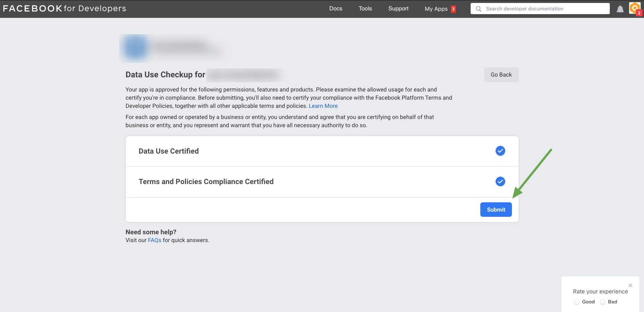The height and width of the screenshot is (312, 644).
Task: Click the Data Use Checkup for heading
Action: [x=165, y=75]
